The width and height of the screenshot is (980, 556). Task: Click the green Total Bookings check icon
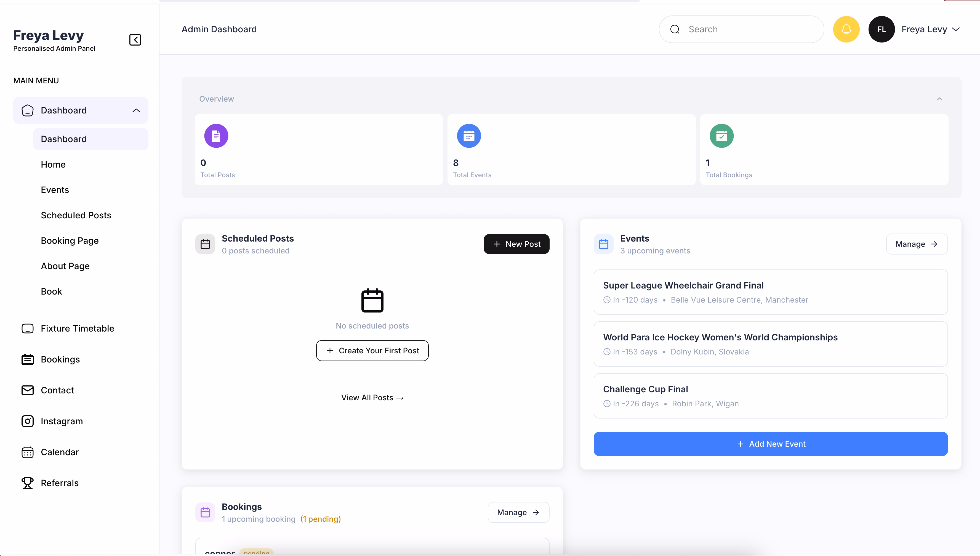pyautogui.click(x=721, y=136)
